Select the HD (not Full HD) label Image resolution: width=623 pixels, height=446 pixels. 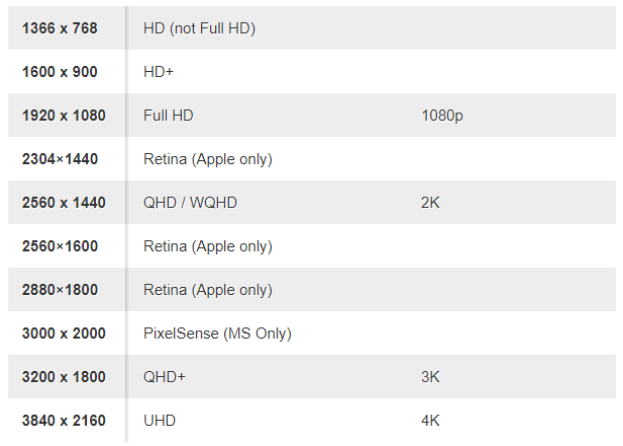tap(199, 28)
